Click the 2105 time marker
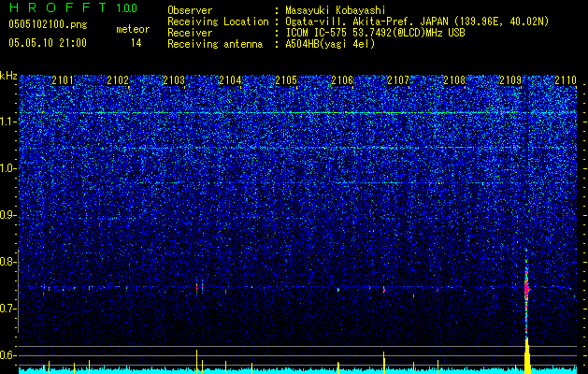The height and width of the screenshot is (374, 588). click(286, 80)
